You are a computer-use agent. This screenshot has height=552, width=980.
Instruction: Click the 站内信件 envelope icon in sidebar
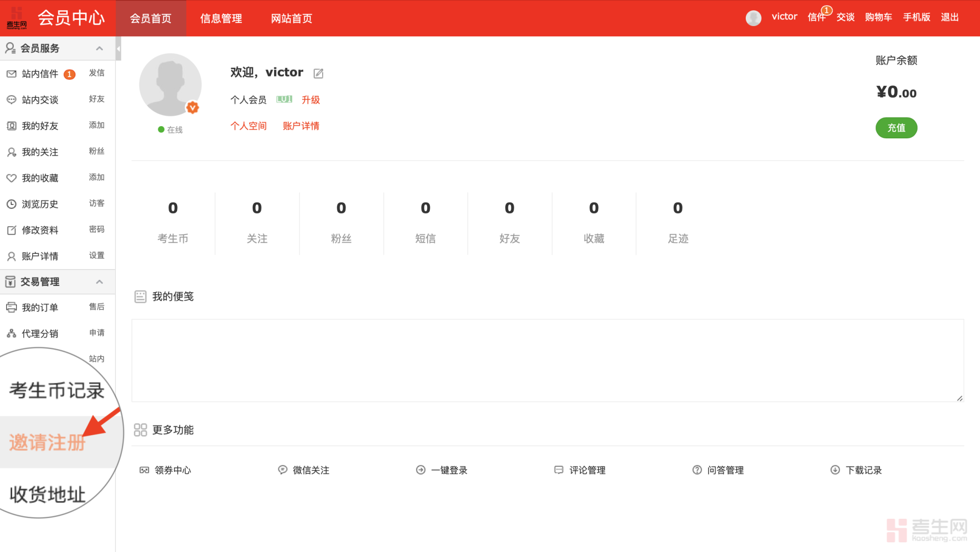[11, 74]
